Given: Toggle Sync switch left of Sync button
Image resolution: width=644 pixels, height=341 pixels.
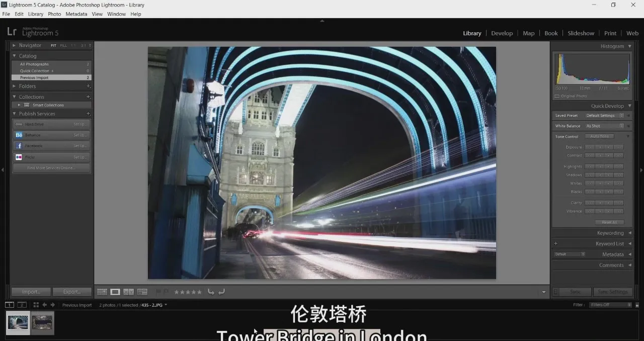Looking at the screenshot, I should (x=555, y=292).
